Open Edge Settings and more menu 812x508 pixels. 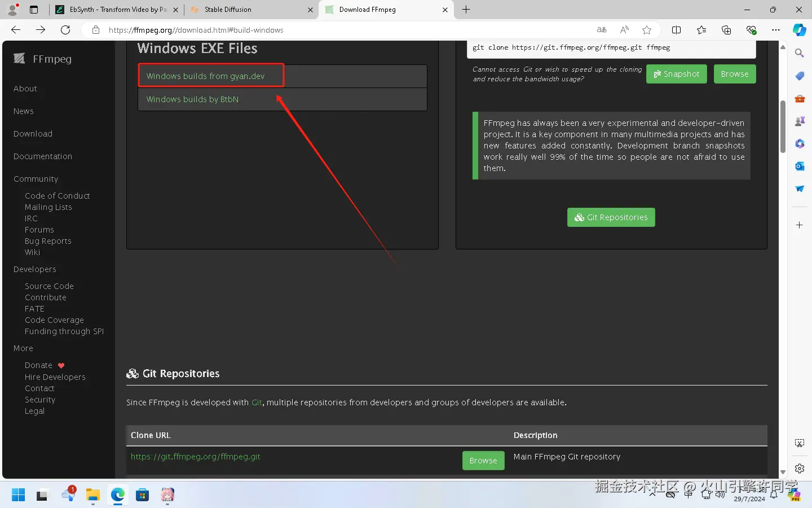pos(776,30)
